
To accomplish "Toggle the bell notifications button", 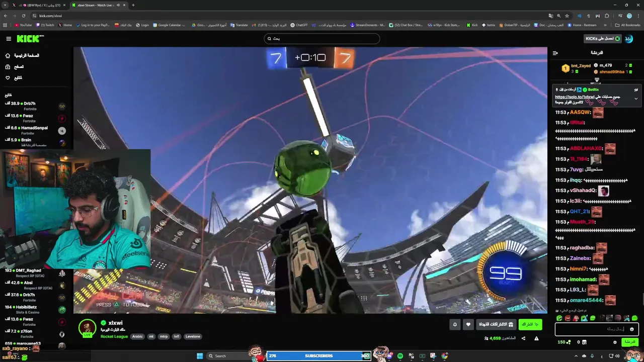I will pyautogui.click(x=455, y=324).
